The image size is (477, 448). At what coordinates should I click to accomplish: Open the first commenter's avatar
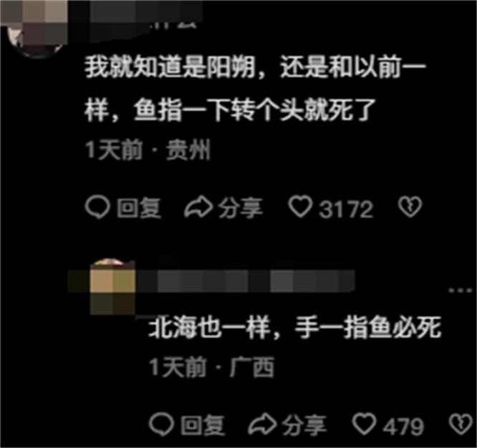pyautogui.click(x=34, y=29)
